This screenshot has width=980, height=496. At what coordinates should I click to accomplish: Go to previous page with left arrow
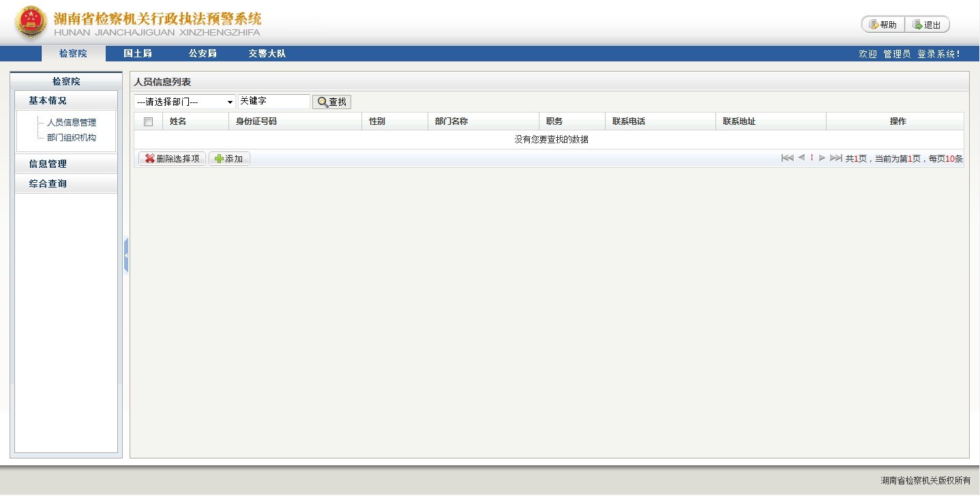801,158
